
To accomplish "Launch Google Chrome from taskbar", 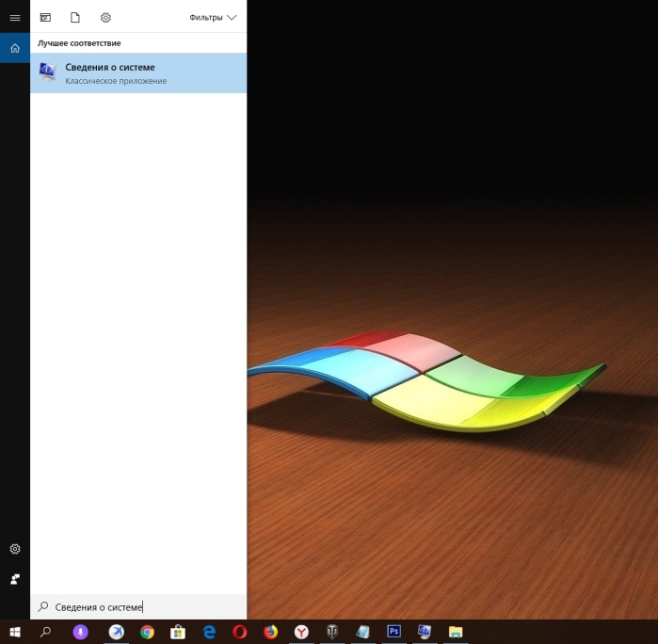I will coord(147,632).
